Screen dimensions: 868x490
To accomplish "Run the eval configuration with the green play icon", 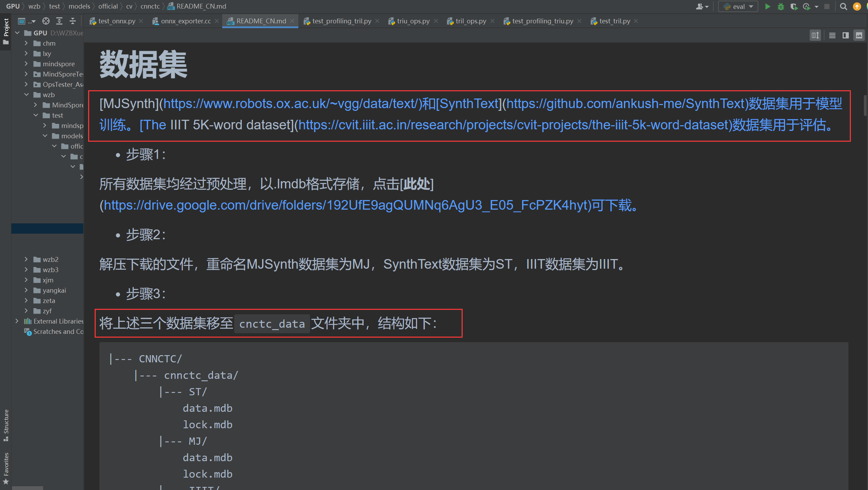I will coord(768,7).
